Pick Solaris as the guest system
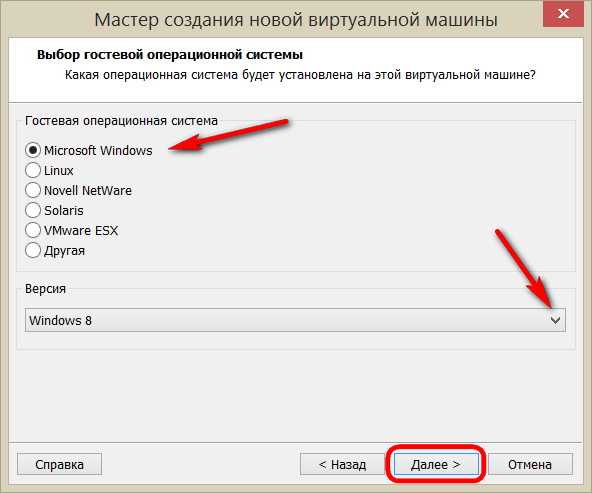The height and width of the screenshot is (493, 592). click(x=33, y=210)
